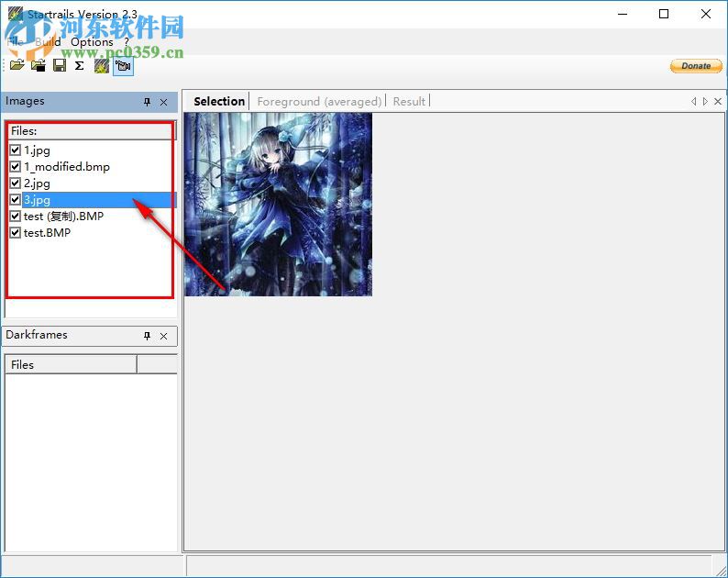
Task: Click the Save floppy disk icon
Action: 60,65
